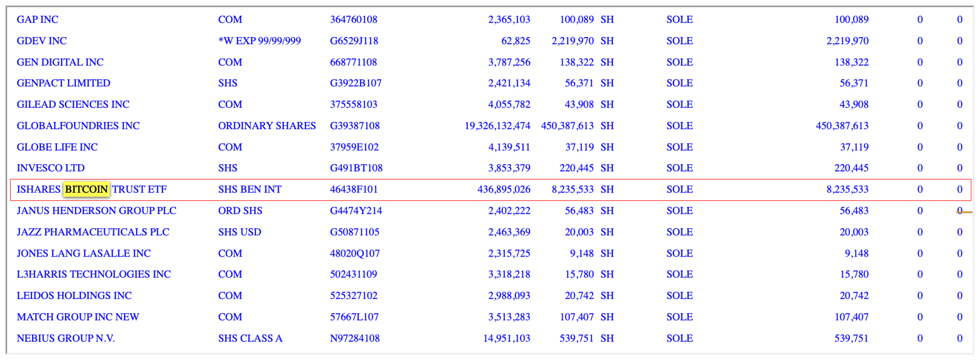Click the value 2,365,103
The height and width of the screenshot is (360, 980).
point(509,20)
